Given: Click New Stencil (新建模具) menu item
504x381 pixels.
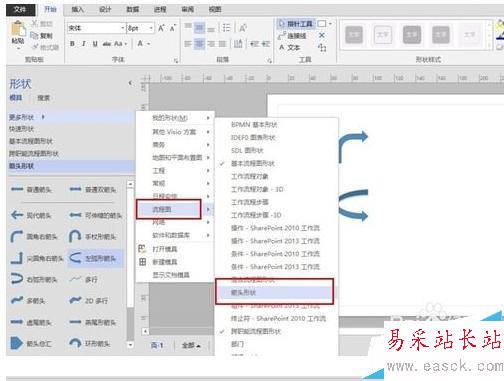Looking at the screenshot, I should (165, 262).
